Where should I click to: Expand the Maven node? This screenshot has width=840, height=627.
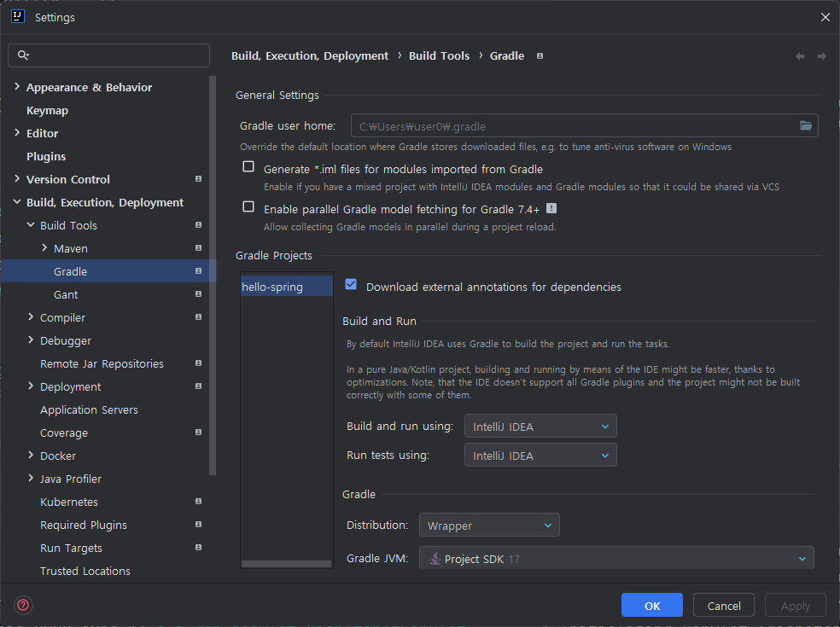point(44,247)
